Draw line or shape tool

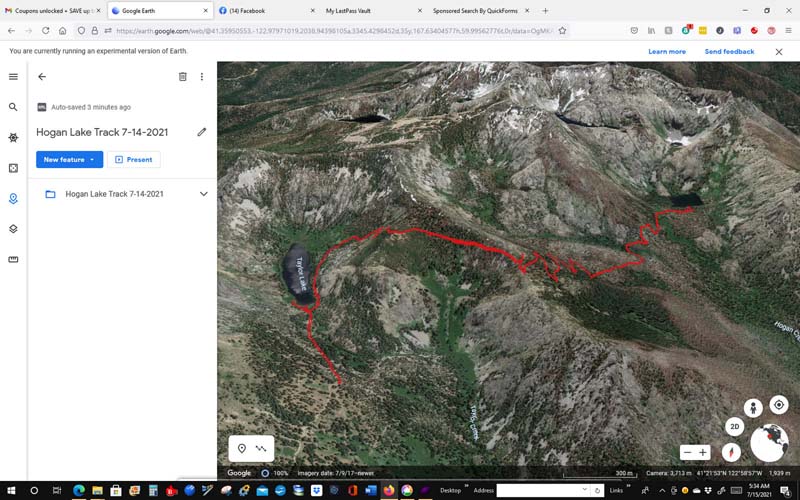pyautogui.click(x=261, y=448)
